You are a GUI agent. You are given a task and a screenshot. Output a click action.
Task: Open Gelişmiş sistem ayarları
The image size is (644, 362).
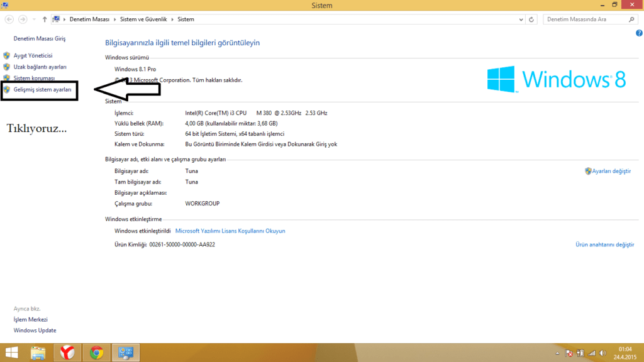pos(42,90)
